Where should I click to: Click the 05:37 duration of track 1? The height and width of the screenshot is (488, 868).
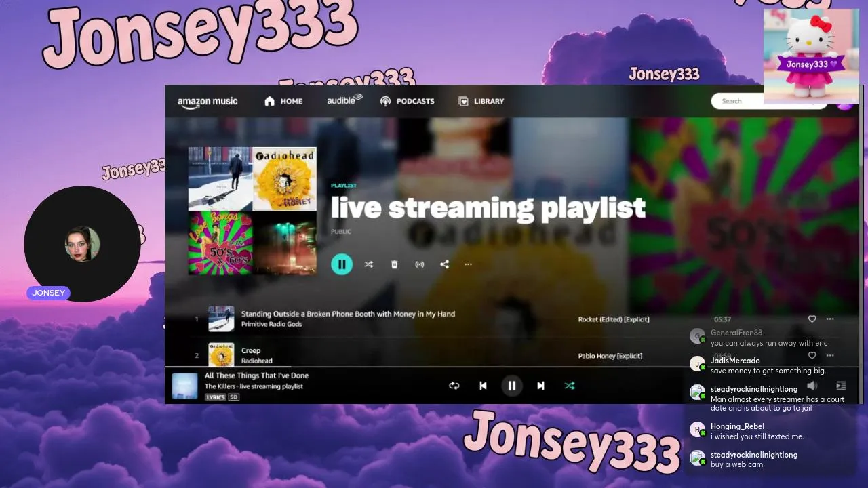(x=722, y=319)
